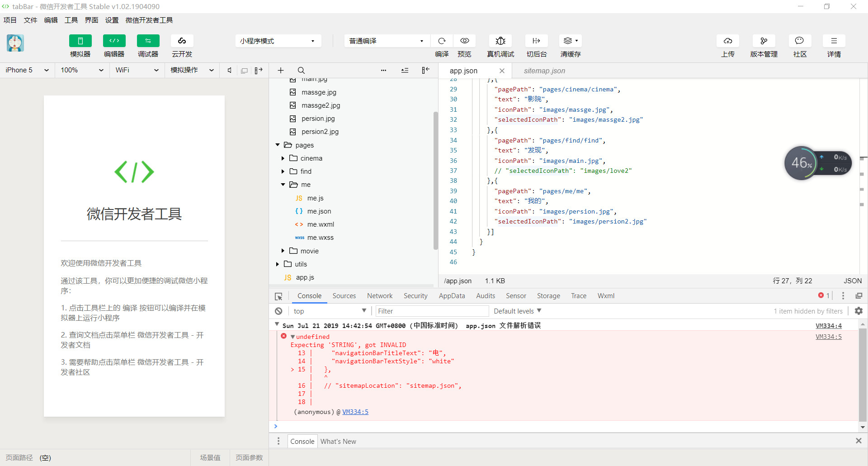This screenshot has width=868, height=466.
Task: Click the simulator dock position icon
Action: [x=259, y=70]
